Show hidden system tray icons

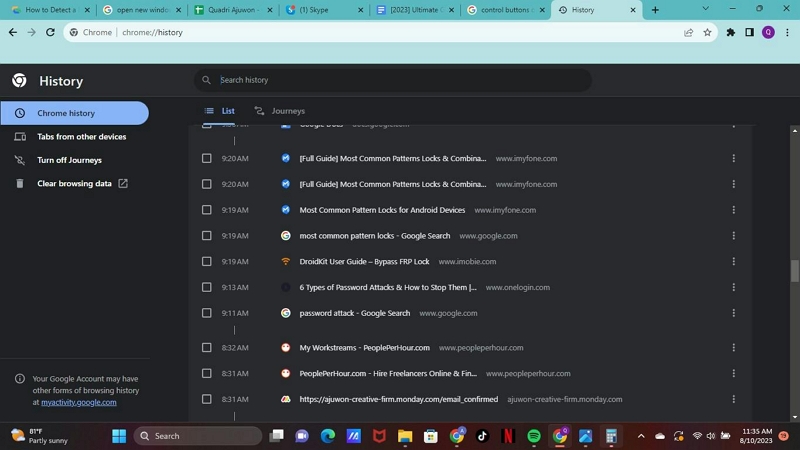(641, 436)
